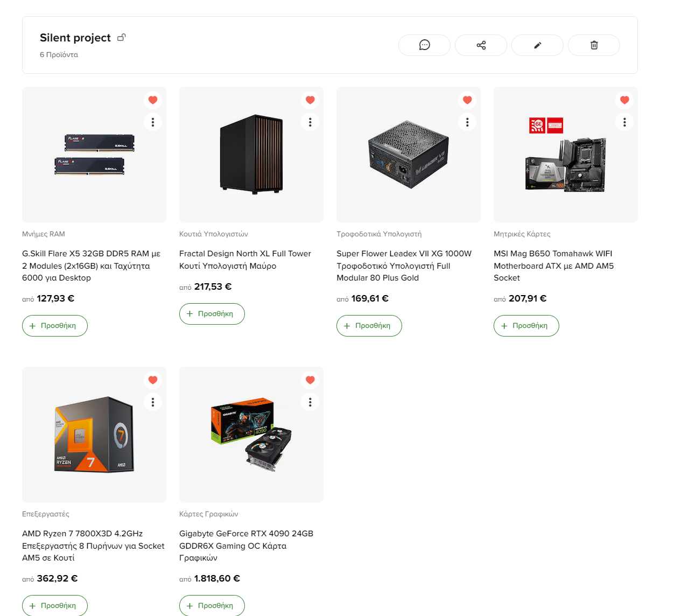Viewport: 689px width, 616px height.
Task: Open options menu for Fractal Design North XL
Action: (310, 122)
